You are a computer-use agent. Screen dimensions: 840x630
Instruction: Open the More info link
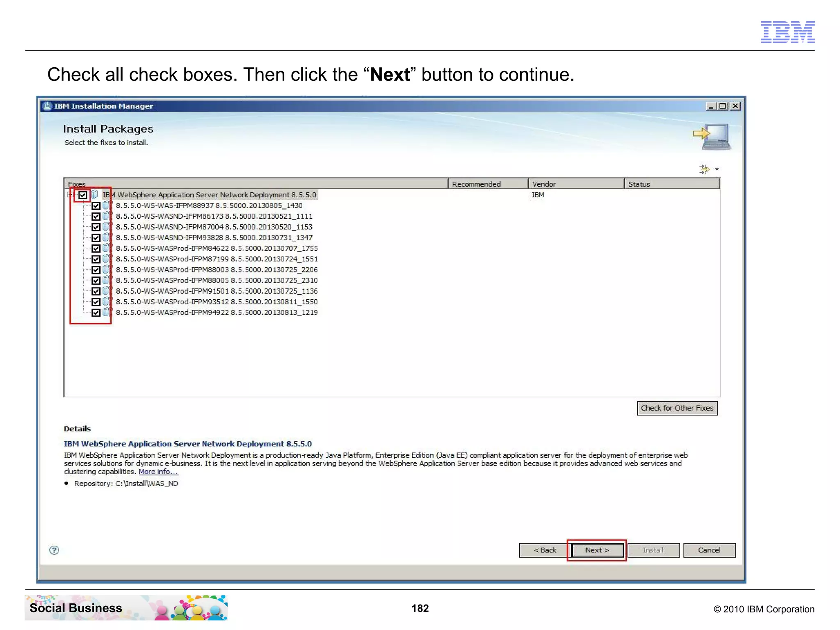coord(158,472)
